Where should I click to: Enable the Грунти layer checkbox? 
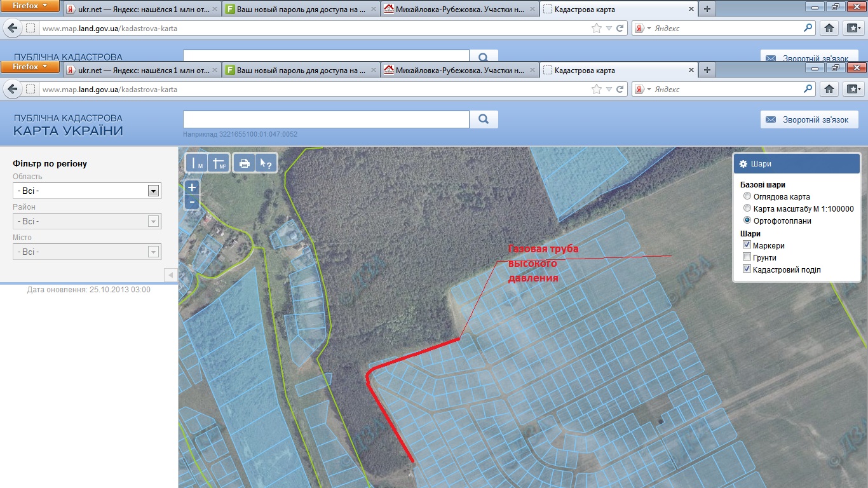click(747, 258)
